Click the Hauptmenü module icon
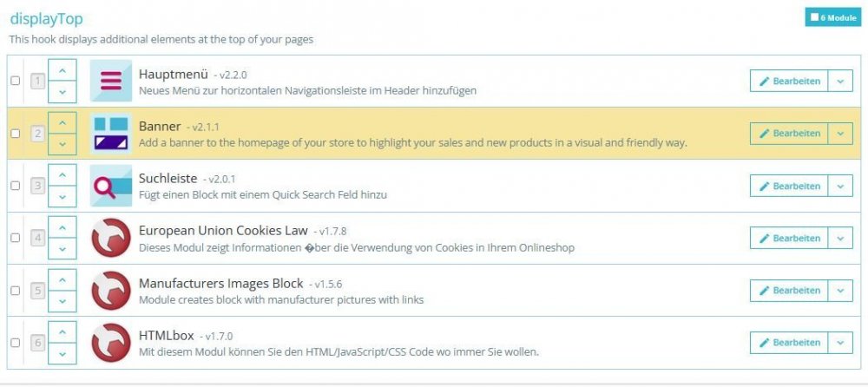868x387 pixels. click(x=110, y=81)
